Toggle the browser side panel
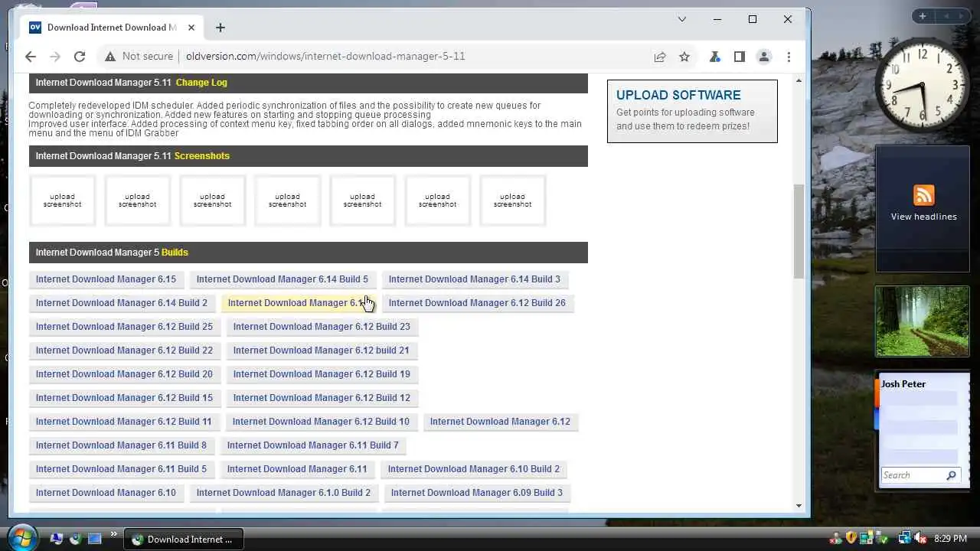Viewport: 980px width, 551px height. (740, 57)
